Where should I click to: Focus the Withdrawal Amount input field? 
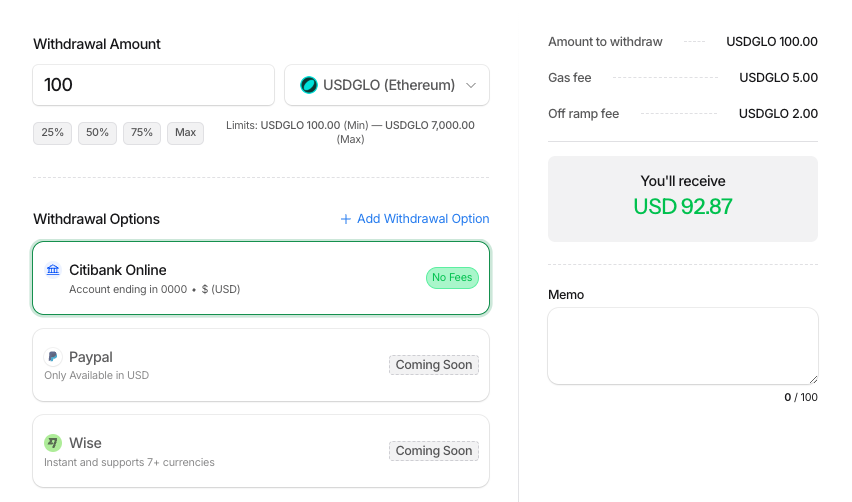point(153,85)
